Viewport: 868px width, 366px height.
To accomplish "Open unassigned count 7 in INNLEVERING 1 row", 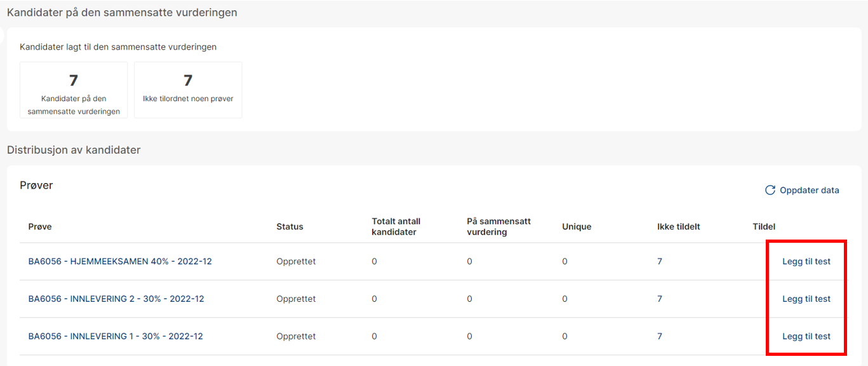I will pyautogui.click(x=660, y=336).
